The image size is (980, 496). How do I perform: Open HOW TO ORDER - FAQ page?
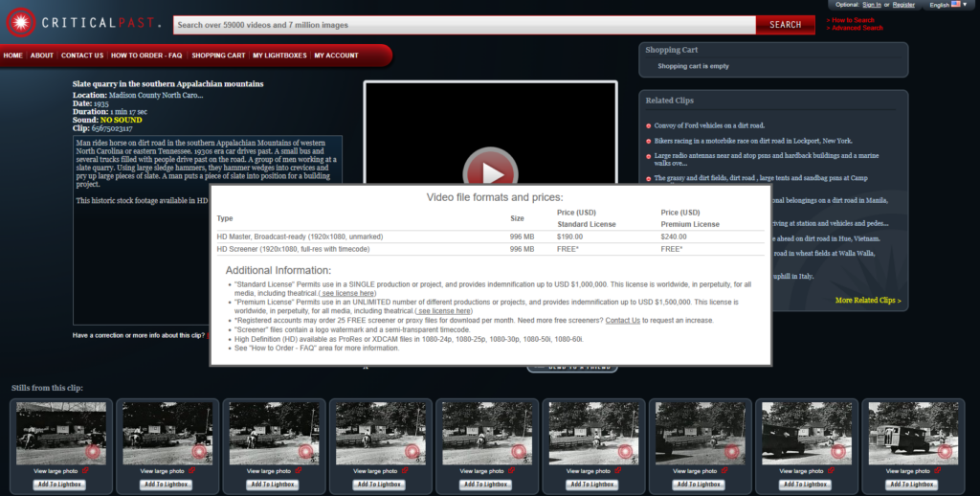[x=146, y=56]
